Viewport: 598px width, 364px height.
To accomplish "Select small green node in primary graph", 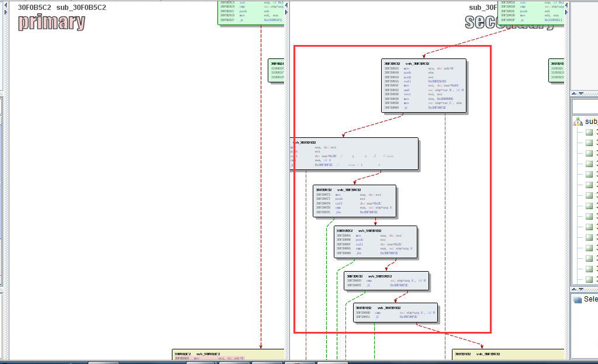I will click(276, 71).
